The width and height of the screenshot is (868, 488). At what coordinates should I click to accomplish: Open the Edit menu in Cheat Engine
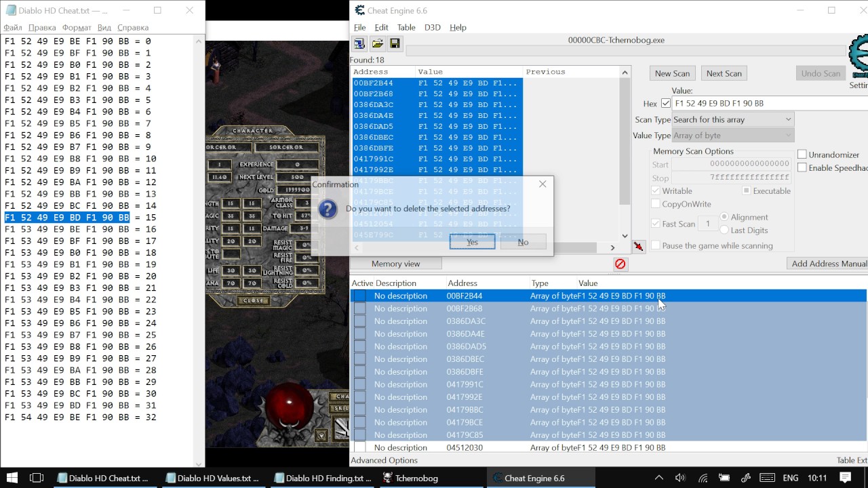coord(381,27)
